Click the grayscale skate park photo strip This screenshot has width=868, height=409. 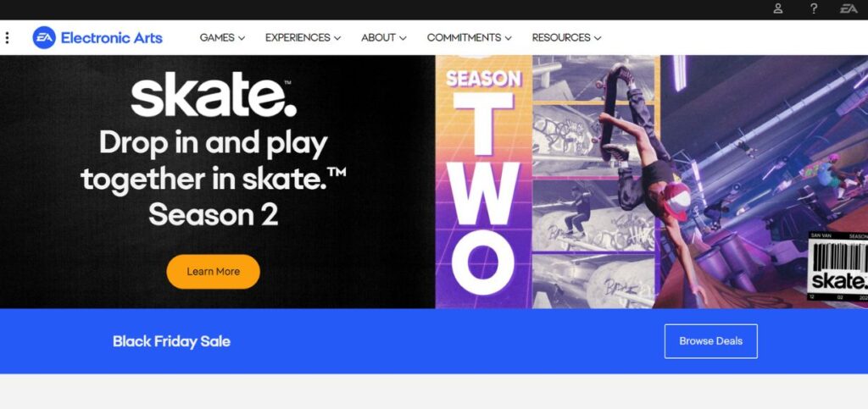coord(594,182)
